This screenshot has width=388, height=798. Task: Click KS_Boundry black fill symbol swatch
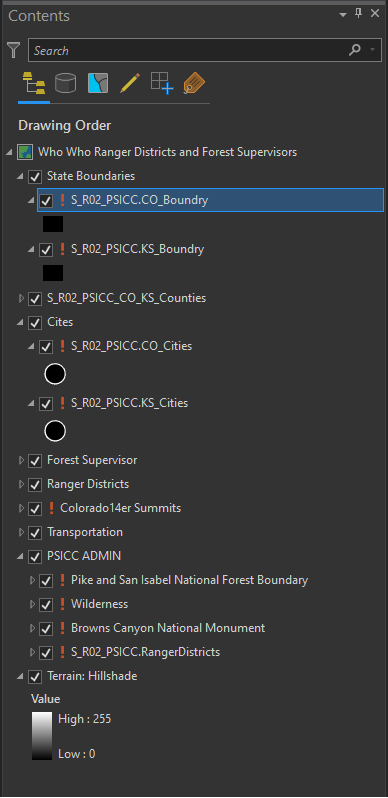click(x=53, y=273)
